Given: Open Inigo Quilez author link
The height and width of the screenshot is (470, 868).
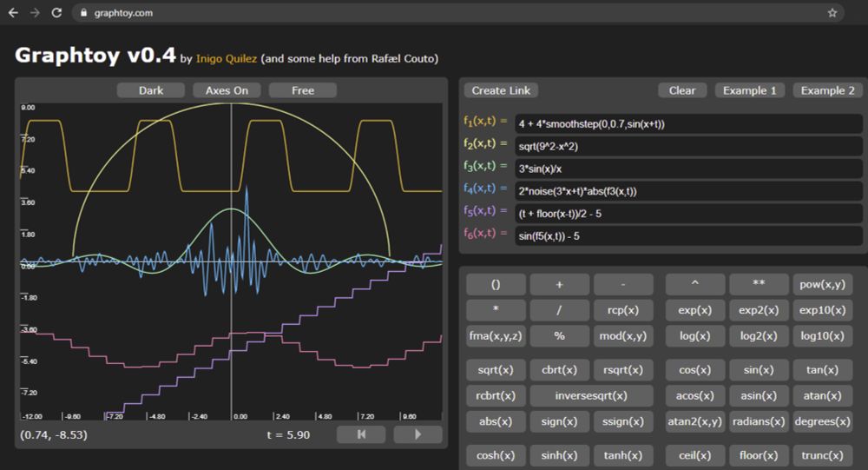Looking at the screenshot, I should [227, 59].
